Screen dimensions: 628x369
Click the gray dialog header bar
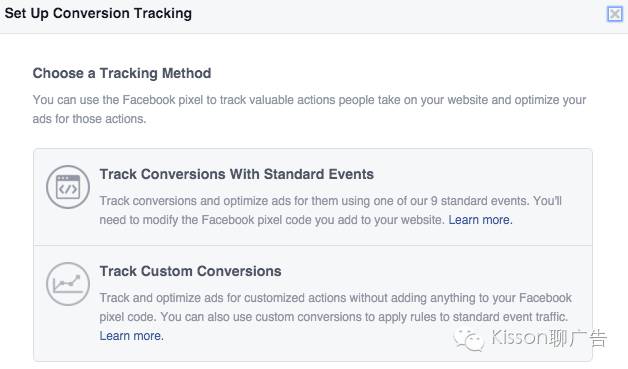point(314,16)
